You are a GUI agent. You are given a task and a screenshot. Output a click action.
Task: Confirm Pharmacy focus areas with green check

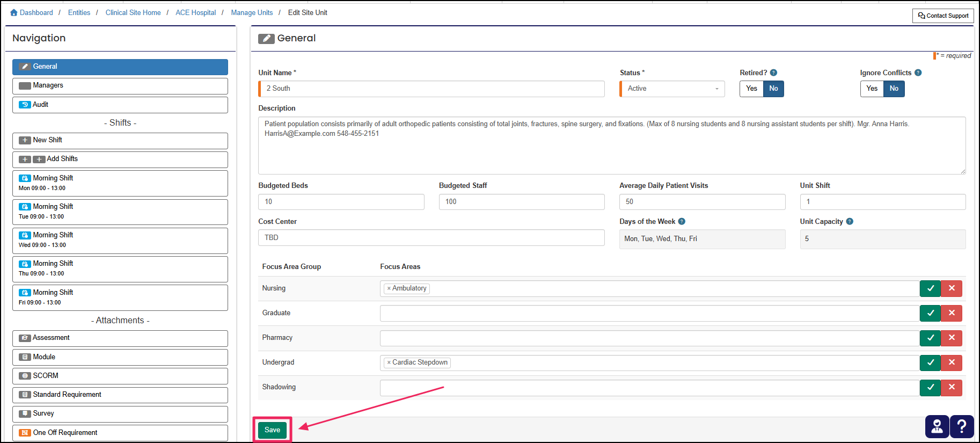[x=930, y=338]
